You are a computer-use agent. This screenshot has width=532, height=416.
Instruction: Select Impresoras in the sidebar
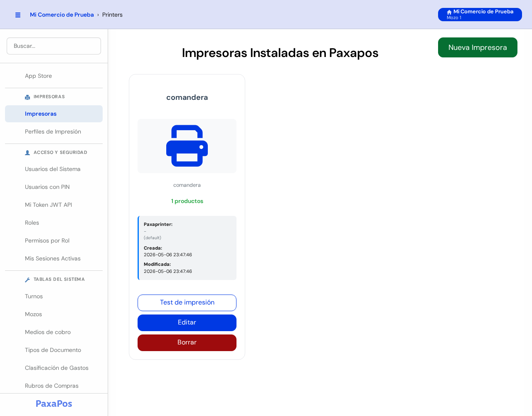click(54, 114)
